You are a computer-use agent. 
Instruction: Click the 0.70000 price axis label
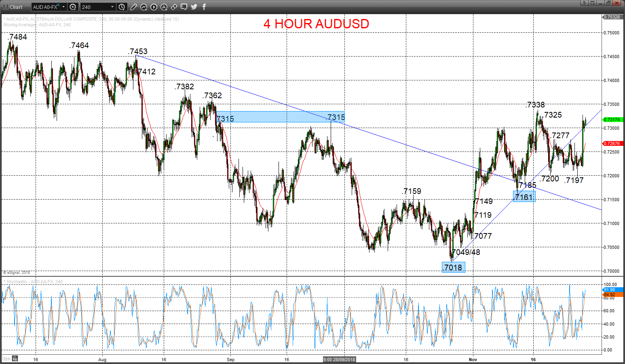point(611,271)
